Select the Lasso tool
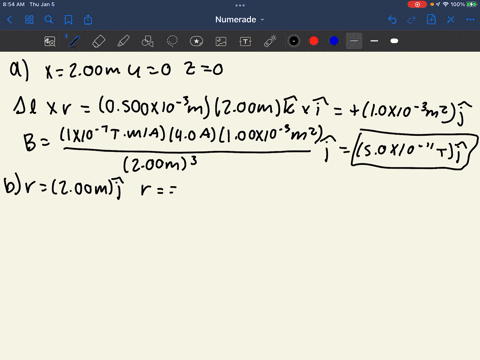The height and width of the screenshot is (360, 480). pyautogui.click(x=172, y=41)
